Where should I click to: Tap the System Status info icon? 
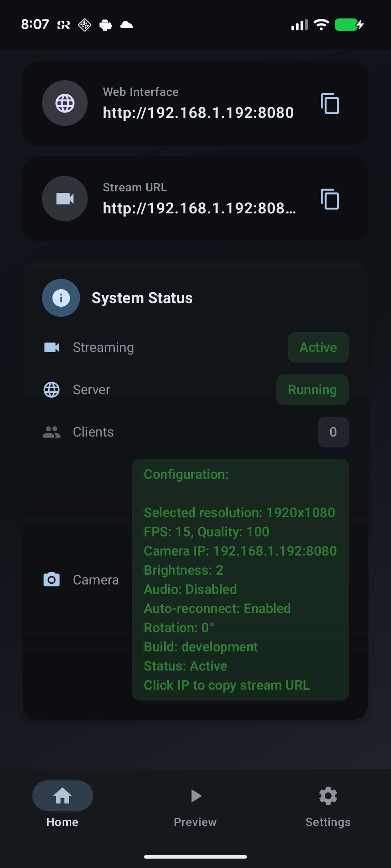point(61,298)
